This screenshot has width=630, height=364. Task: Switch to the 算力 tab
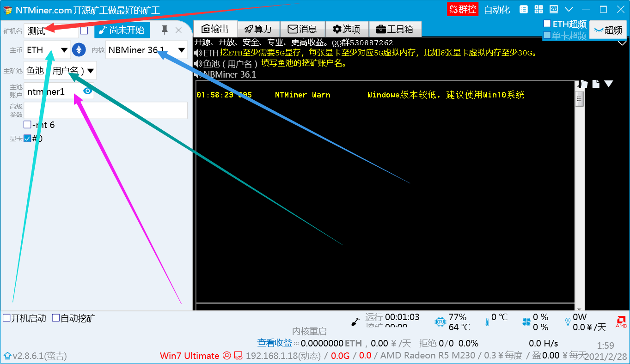point(258,29)
